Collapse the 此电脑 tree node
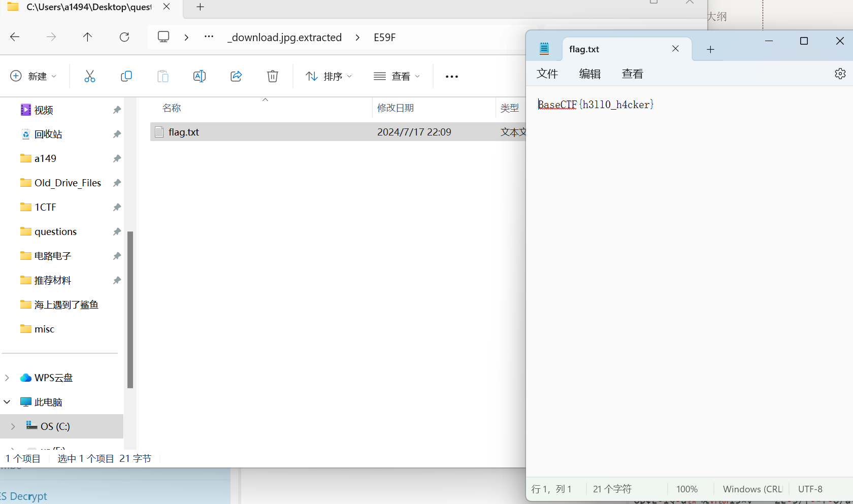The width and height of the screenshot is (853, 504). 7,402
